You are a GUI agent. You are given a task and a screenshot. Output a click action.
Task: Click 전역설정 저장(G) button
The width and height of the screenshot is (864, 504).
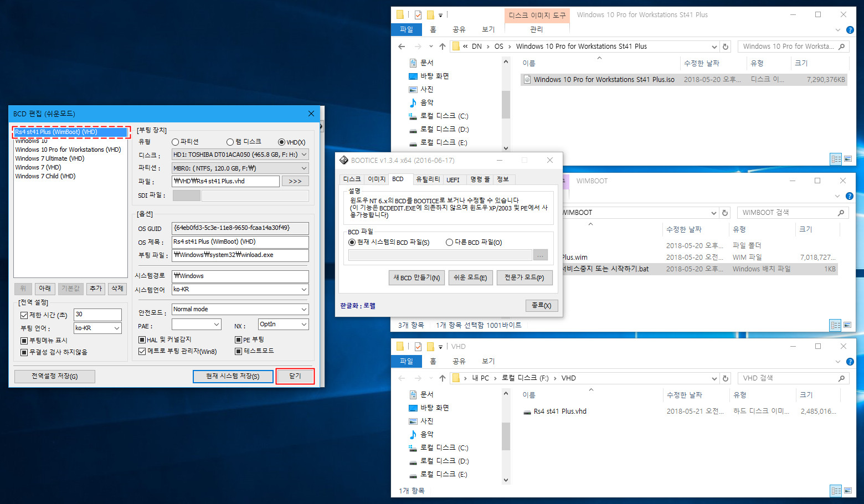tap(55, 376)
